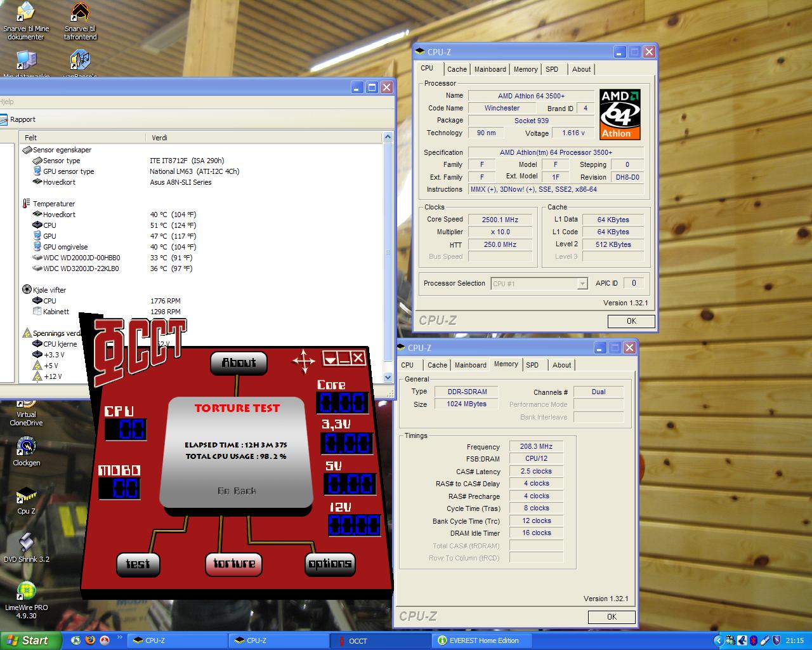The image size is (812, 650).
Task: Click the Felt column header in Everest
Action: click(x=82, y=137)
